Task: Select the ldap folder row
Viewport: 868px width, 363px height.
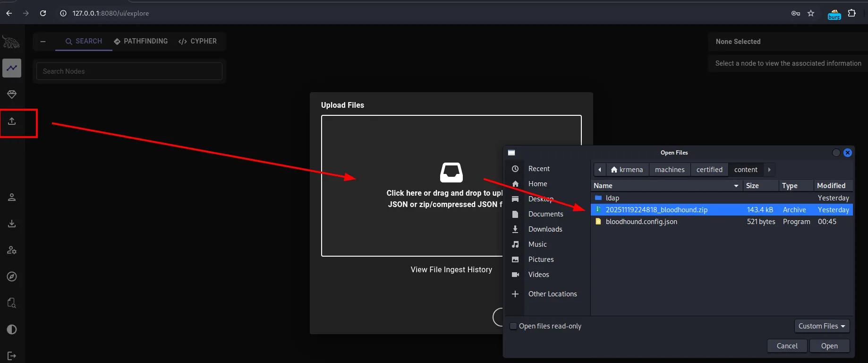Action: [722, 198]
